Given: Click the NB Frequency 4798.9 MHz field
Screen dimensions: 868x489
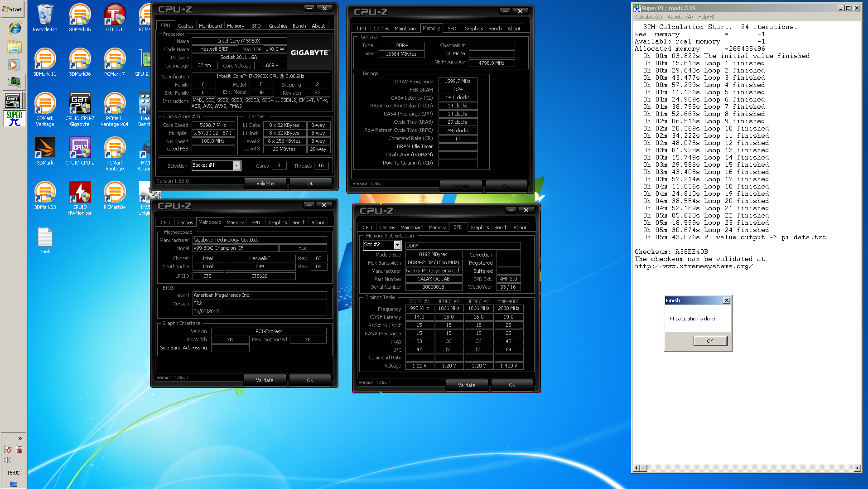Looking at the screenshot, I should [x=492, y=63].
